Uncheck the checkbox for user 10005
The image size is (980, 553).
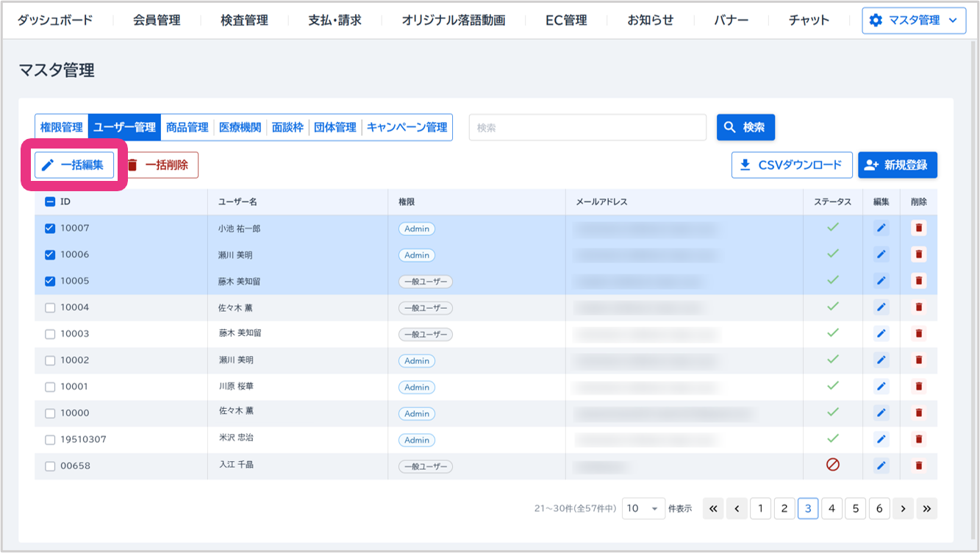[x=50, y=281]
